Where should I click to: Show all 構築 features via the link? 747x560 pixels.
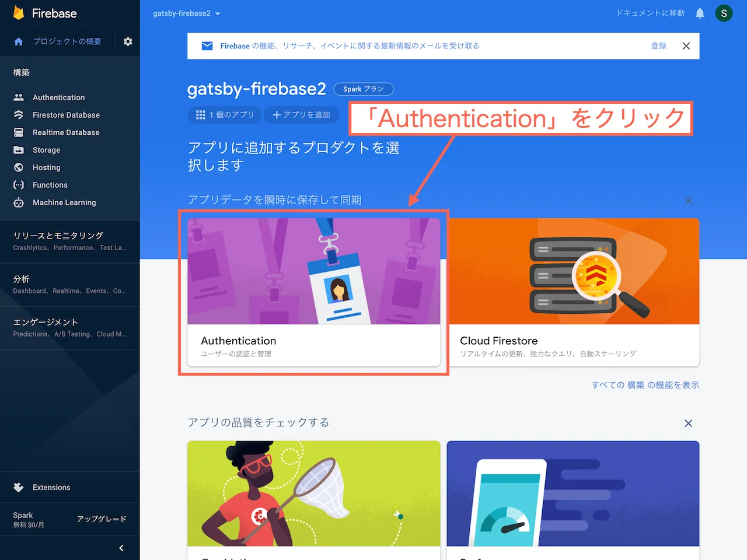point(645,385)
